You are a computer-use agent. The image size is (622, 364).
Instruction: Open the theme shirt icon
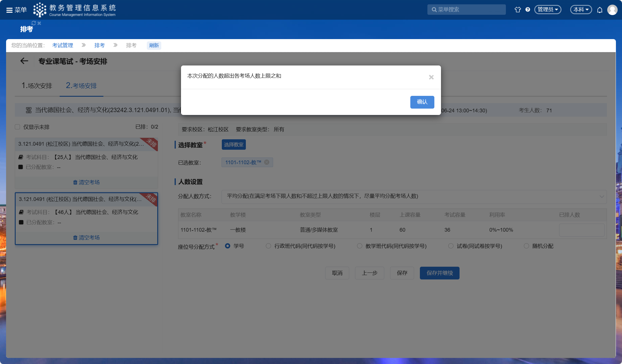point(517,10)
